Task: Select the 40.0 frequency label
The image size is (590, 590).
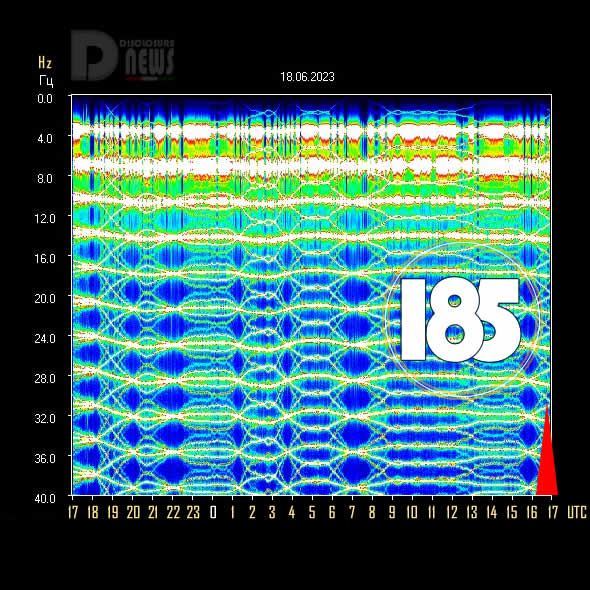Action: coord(45,499)
